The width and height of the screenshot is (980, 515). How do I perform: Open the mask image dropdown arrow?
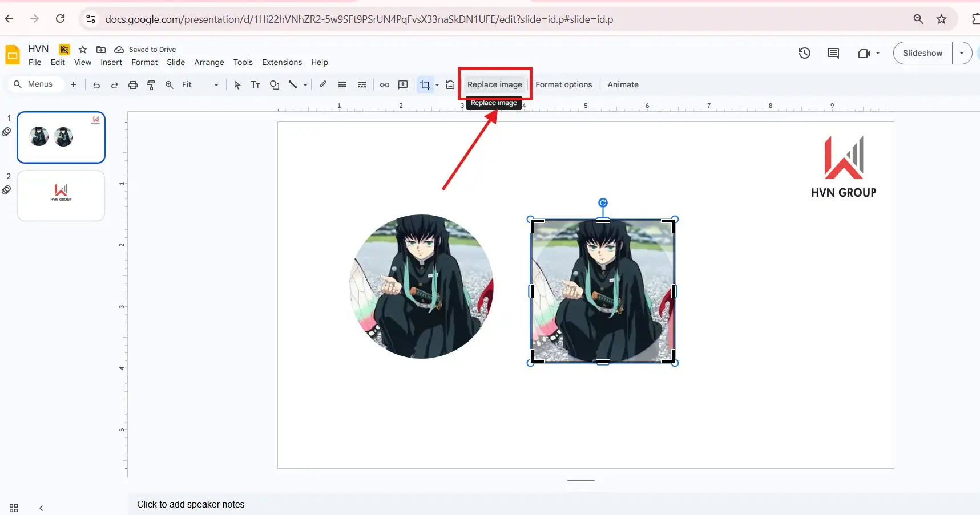click(x=437, y=85)
